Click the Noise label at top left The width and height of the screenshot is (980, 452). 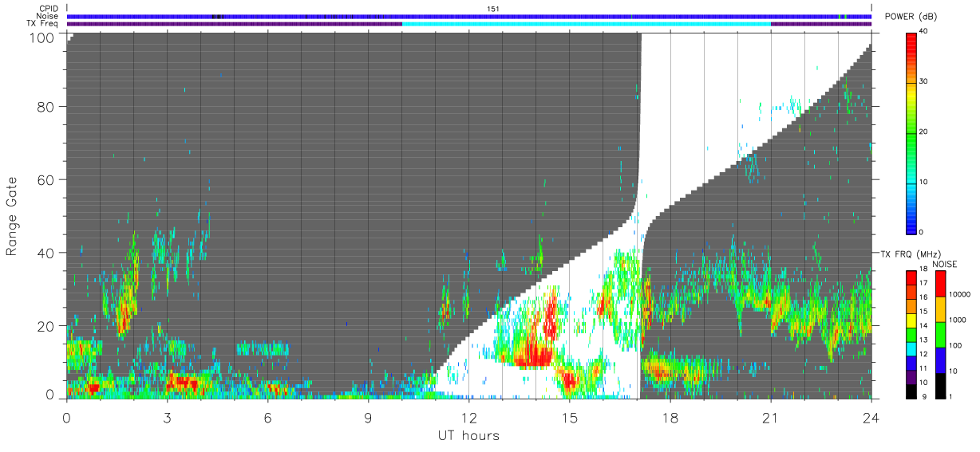point(47,16)
